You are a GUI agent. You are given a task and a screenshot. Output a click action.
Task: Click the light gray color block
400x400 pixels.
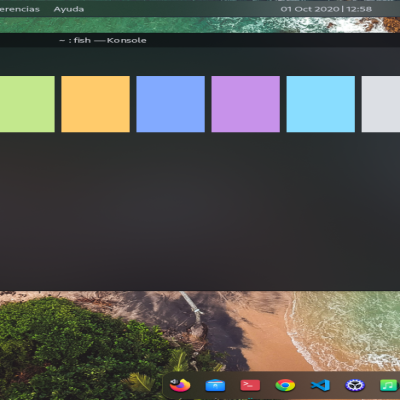point(381,104)
